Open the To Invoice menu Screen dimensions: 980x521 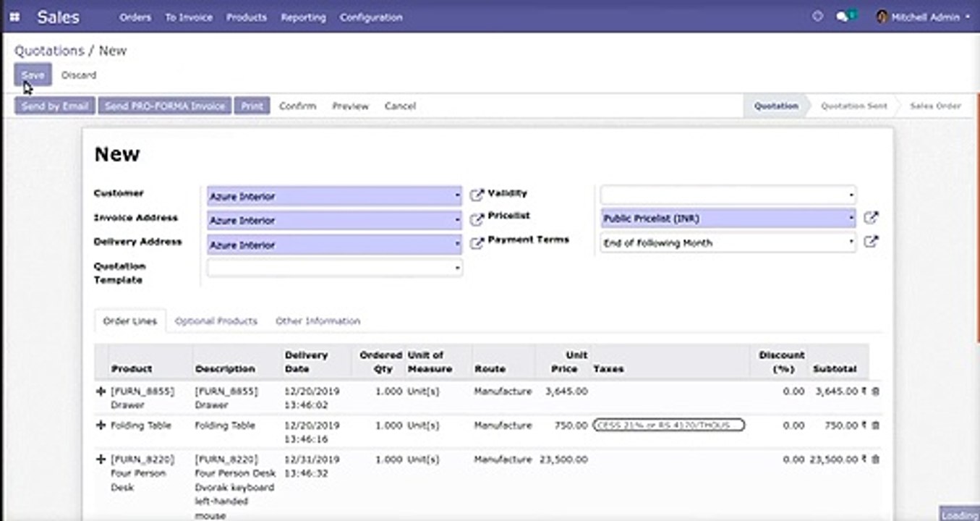189,17
